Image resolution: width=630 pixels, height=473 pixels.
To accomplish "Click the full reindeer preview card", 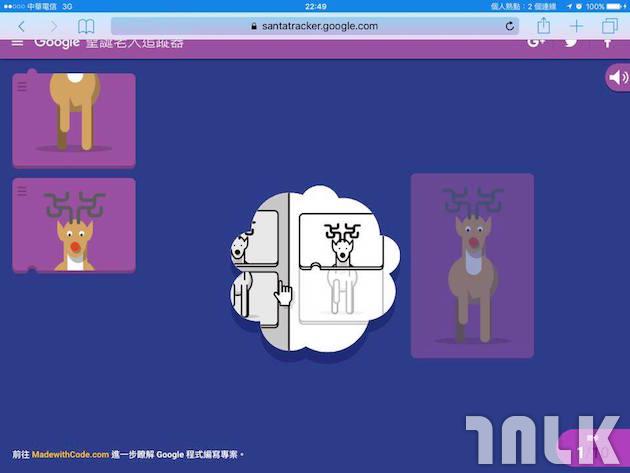I will click(x=472, y=266).
